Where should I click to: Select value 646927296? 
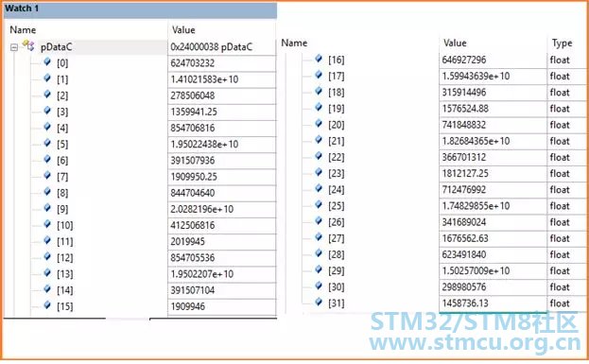coord(464,60)
